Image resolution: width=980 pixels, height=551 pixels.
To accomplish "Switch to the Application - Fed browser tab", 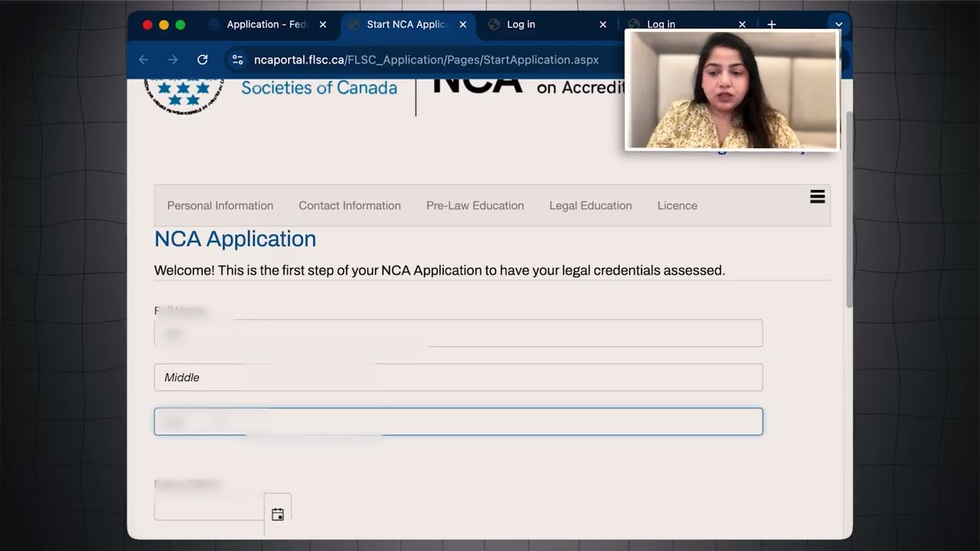I will [x=267, y=24].
